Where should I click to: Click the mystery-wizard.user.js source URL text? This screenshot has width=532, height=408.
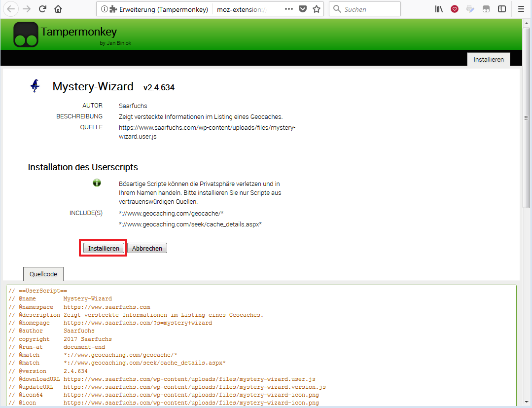pyautogui.click(x=207, y=132)
